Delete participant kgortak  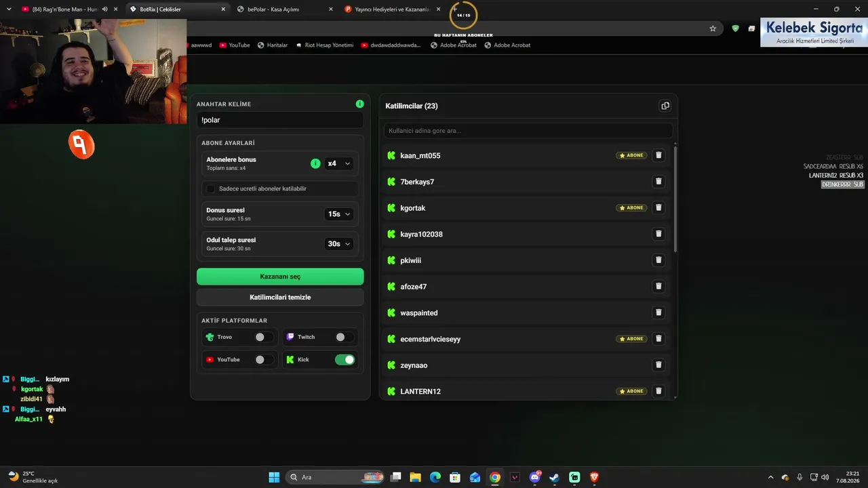[658, 208]
